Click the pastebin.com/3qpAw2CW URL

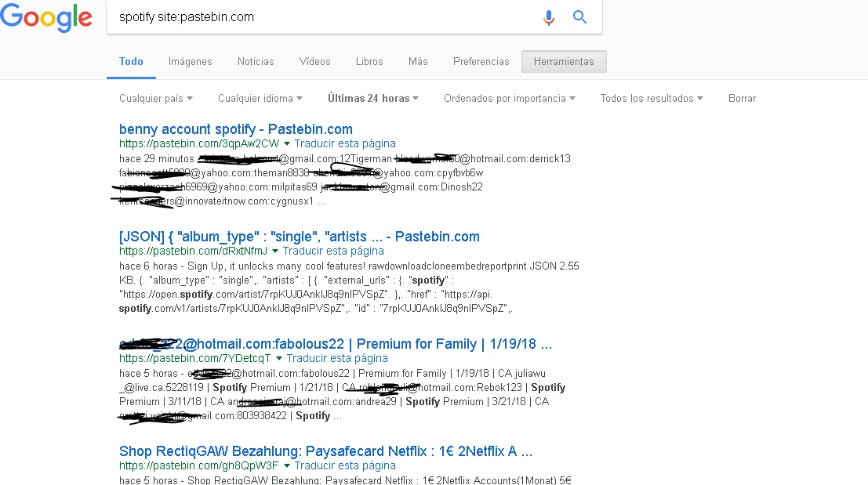[x=199, y=144]
